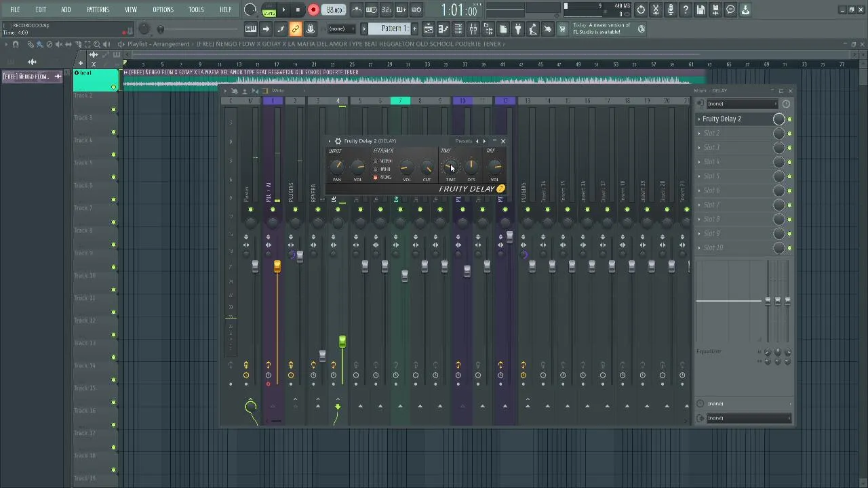Viewport: 868px width, 488px height.
Task: Toggle pattern/song mode button
Action: click(269, 9)
